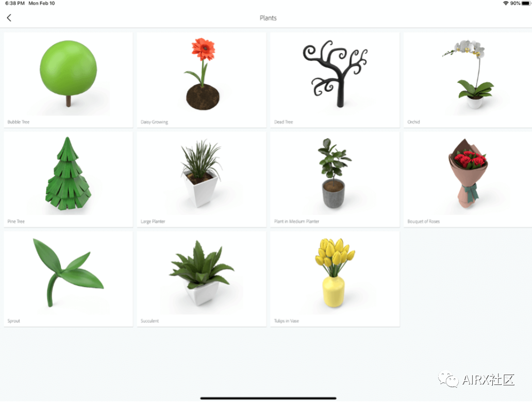Pick the yellow Tulips in Vase
532x403 pixels.
click(x=335, y=279)
